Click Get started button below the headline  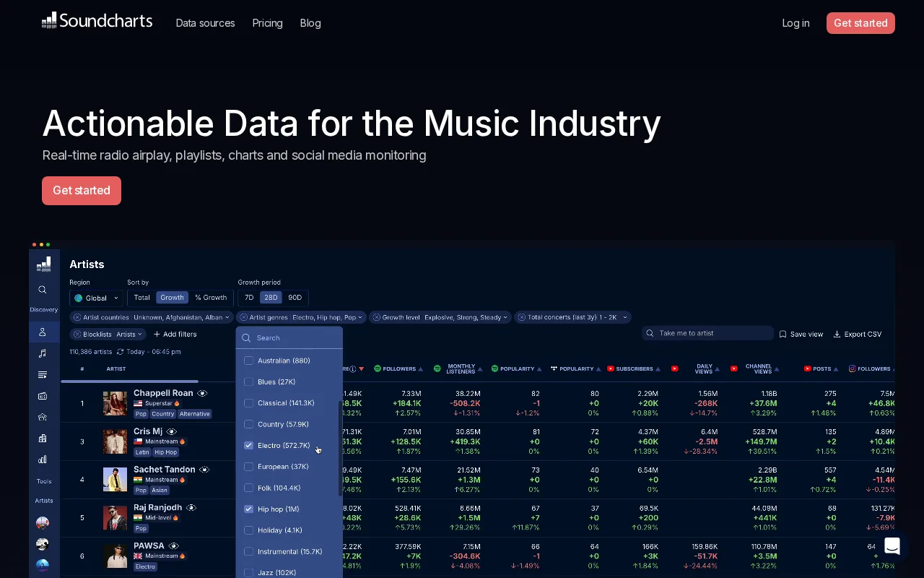[82, 191]
